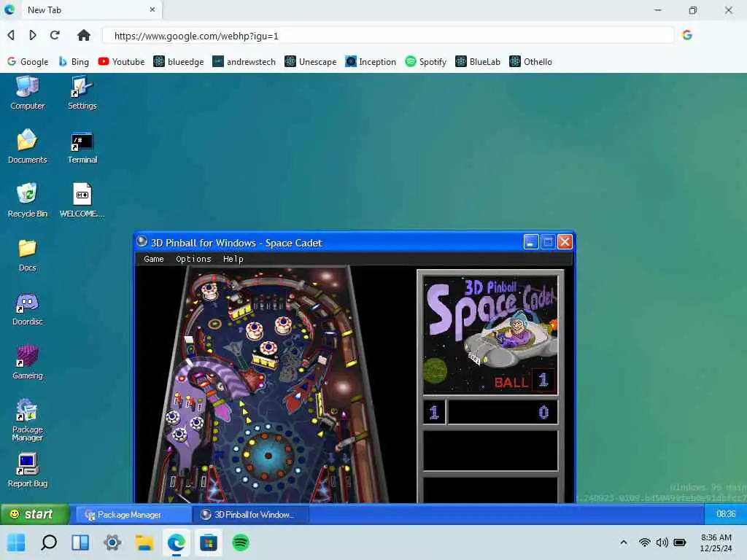Image resolution: width=747 pixels, height=560 pixels.
Task: Go to the browser home page
Action: point(84,35)
